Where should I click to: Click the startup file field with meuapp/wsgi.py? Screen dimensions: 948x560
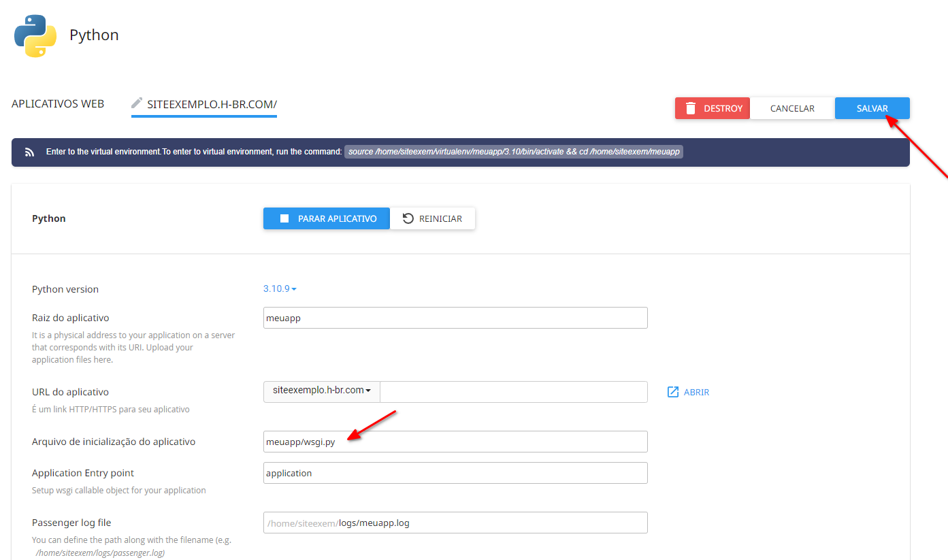(455, 442)
